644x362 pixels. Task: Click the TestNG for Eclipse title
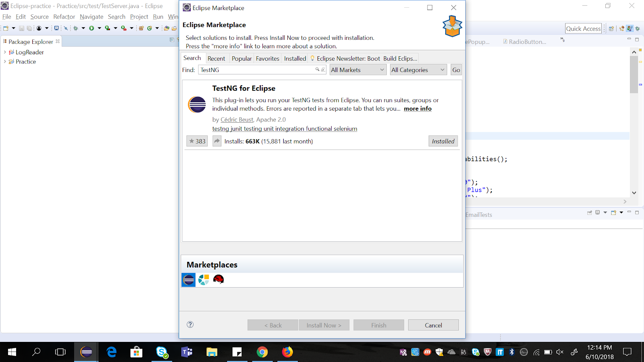click(x=244, y=88)
